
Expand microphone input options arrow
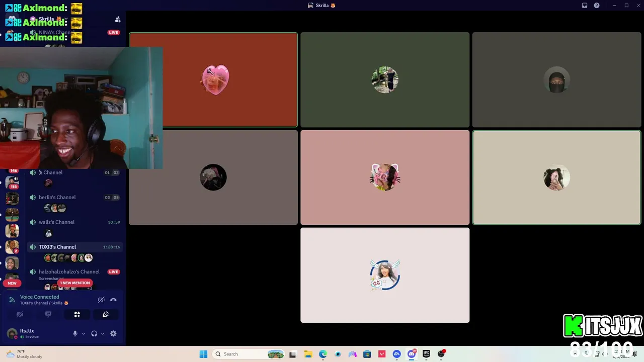pyautogui.click(x=84, y=333)
